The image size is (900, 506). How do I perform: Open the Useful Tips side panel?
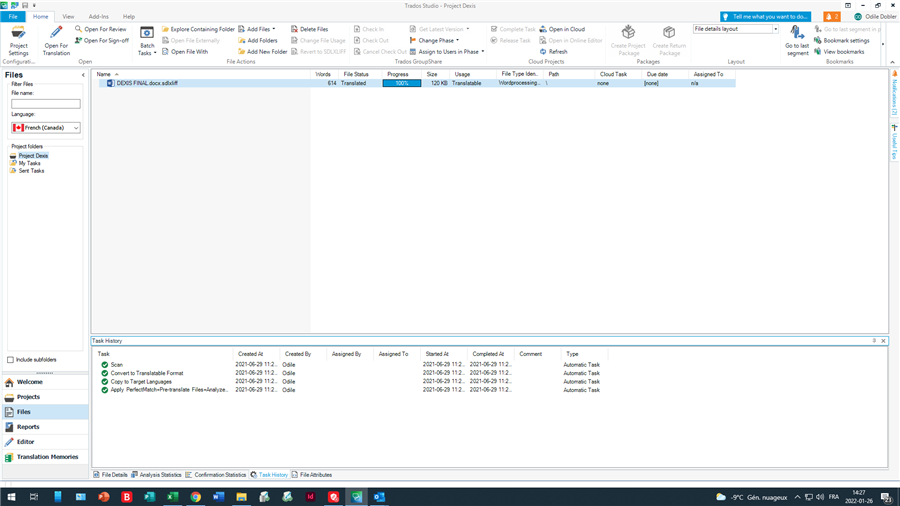[894, 142]
